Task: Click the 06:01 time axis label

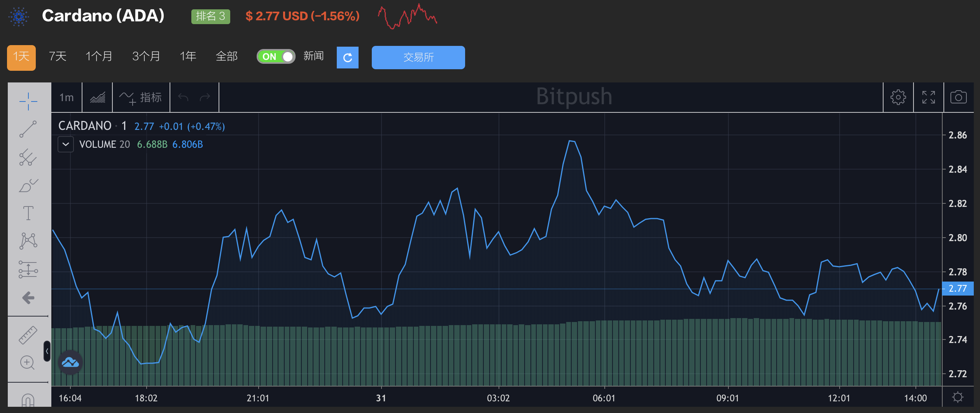Action: 604,398
